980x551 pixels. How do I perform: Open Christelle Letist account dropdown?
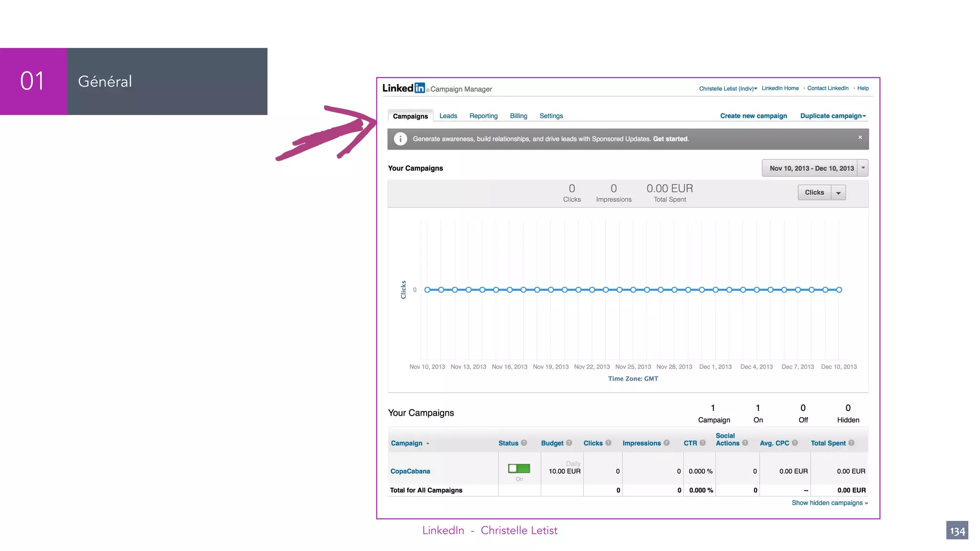pos(728,88)
